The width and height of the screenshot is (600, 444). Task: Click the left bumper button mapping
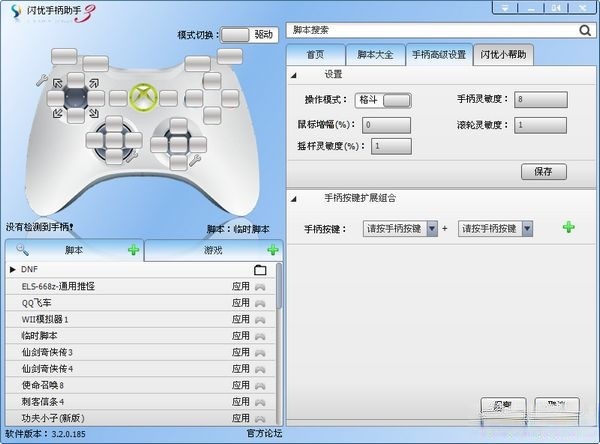pos(96,64)
